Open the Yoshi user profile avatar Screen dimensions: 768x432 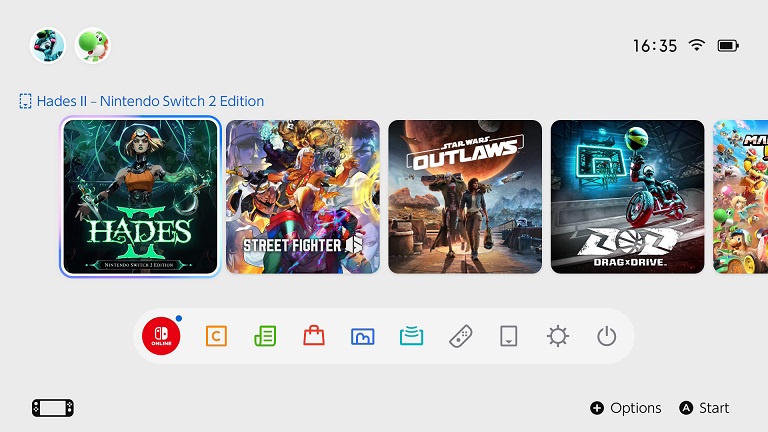pos(93,46)
